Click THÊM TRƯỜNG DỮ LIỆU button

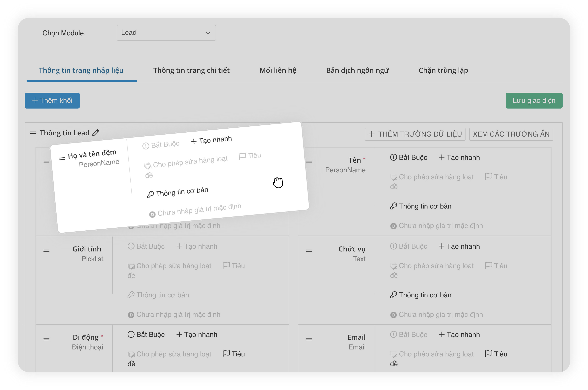pyautogui.click(x=415, y=134)
